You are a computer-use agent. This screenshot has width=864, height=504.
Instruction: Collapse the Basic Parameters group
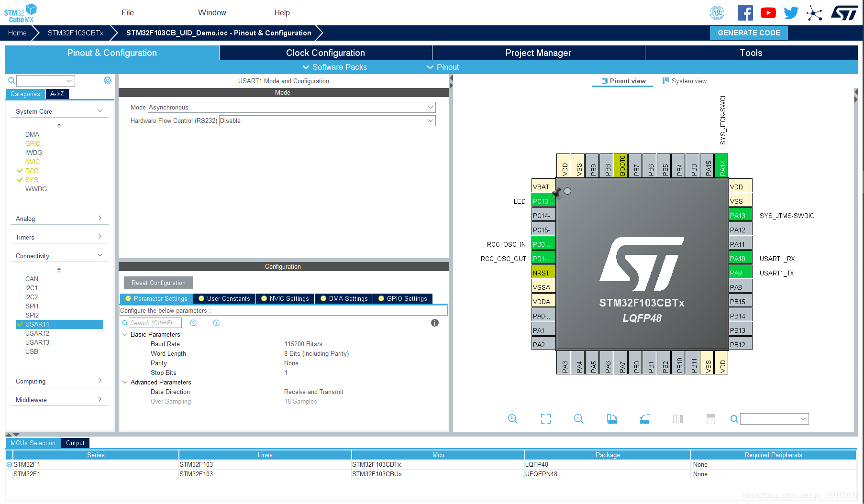[125, 334]
